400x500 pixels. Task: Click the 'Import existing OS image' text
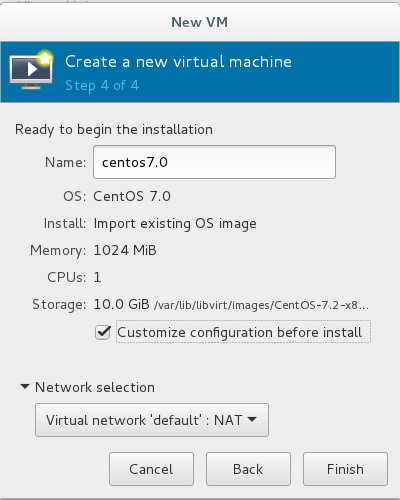(175, 224)
